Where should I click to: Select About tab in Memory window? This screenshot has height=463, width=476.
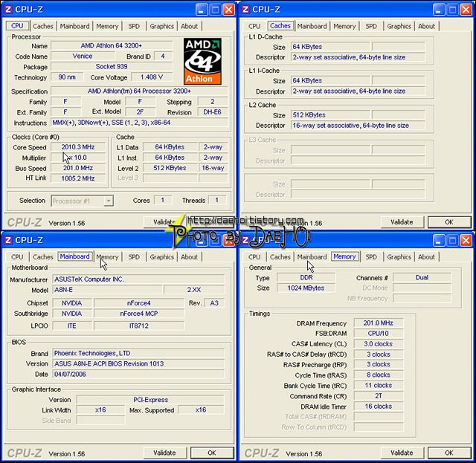click(x=426, y=257)
